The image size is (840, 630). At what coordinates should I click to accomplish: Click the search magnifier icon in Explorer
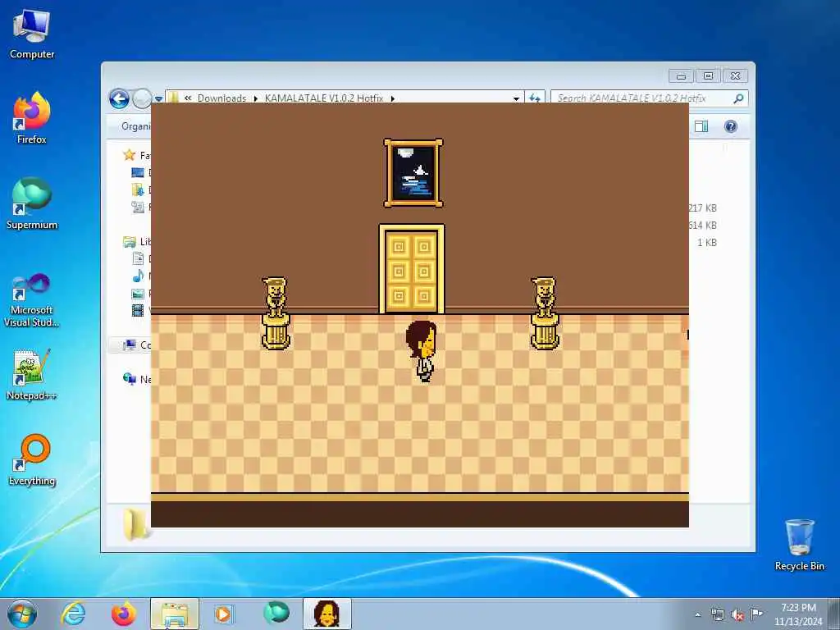(738, 98)
